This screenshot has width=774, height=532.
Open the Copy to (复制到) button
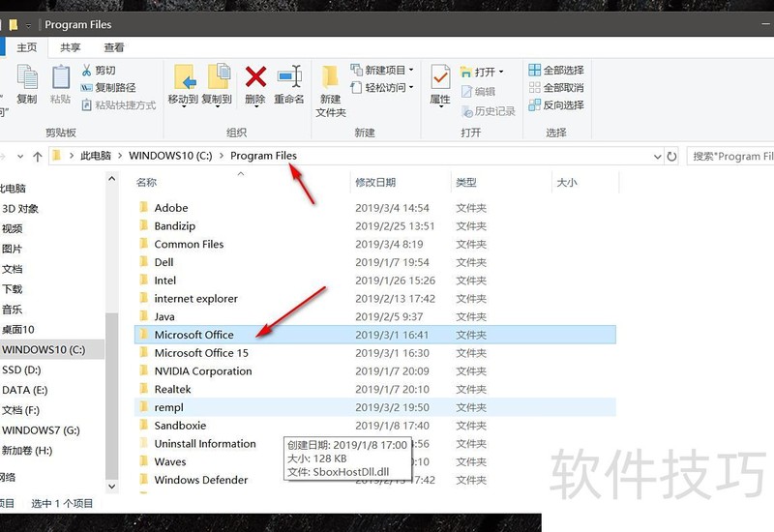point(217,85)
